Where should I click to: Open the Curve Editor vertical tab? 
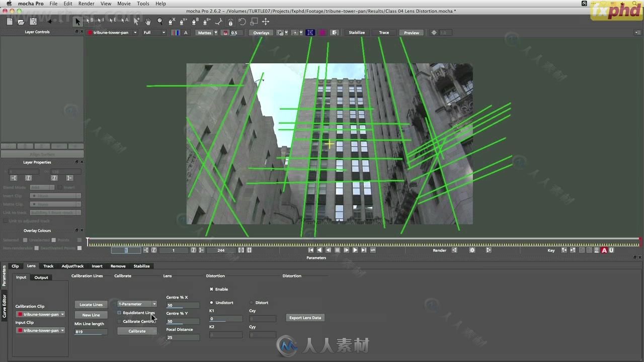(x=5, y=307)
